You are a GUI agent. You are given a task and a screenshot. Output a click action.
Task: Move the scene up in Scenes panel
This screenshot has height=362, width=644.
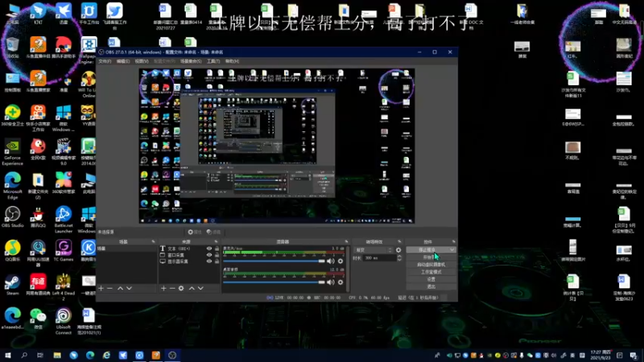pos(120,289)
